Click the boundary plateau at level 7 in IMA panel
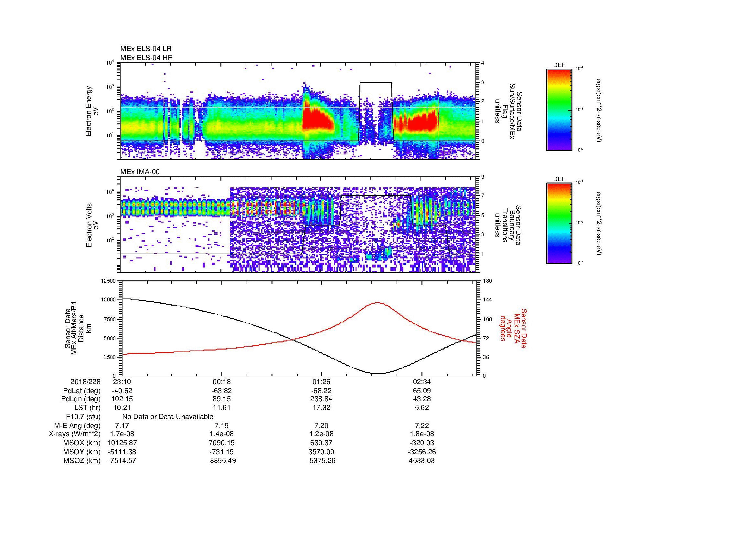This screenshot has width=756, height=534. [x=376, y=196]
